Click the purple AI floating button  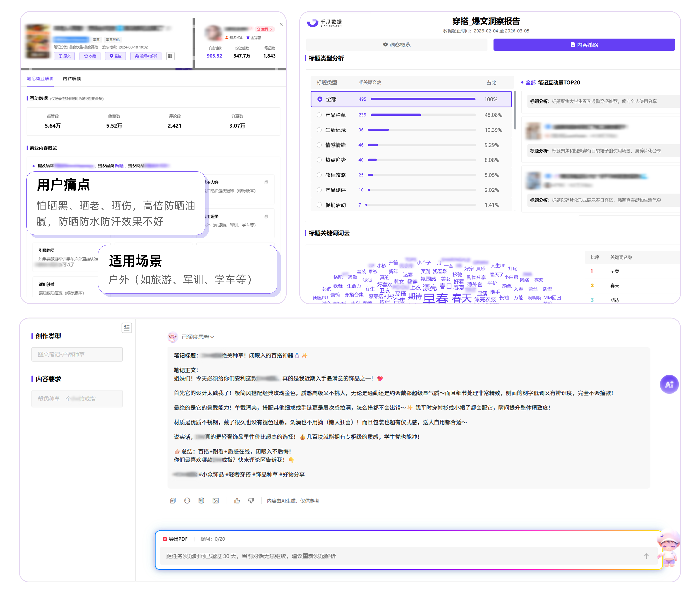pyautogui.click(x=669, y=384)
